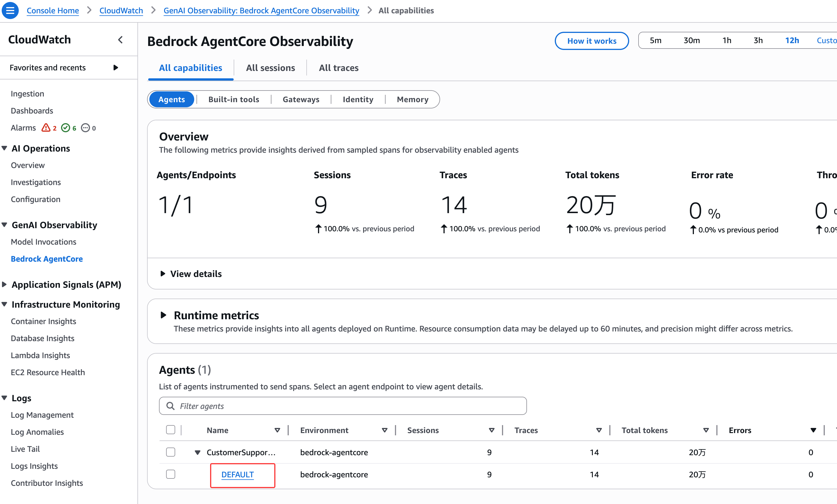Toggle the select-all agents checkbox
This screenshot has width=837, height=504.
[x=171, y=430]
